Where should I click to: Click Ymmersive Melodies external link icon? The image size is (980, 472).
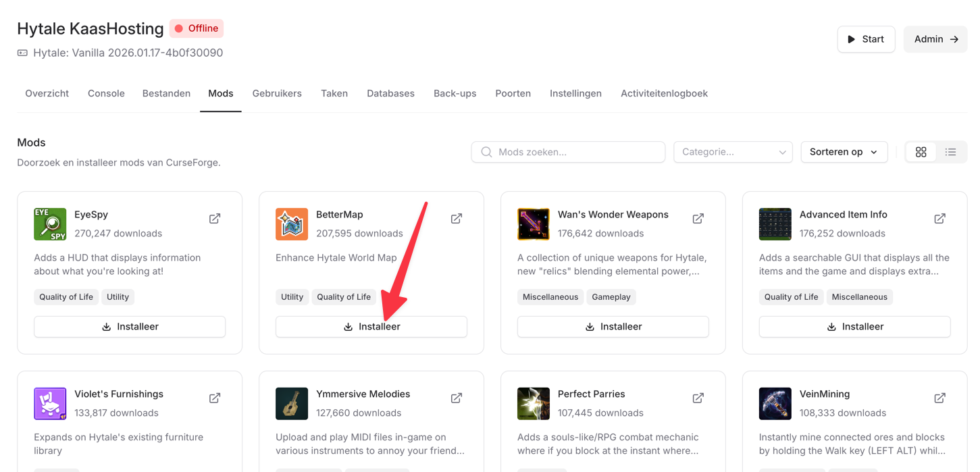(x=457, y=398)
